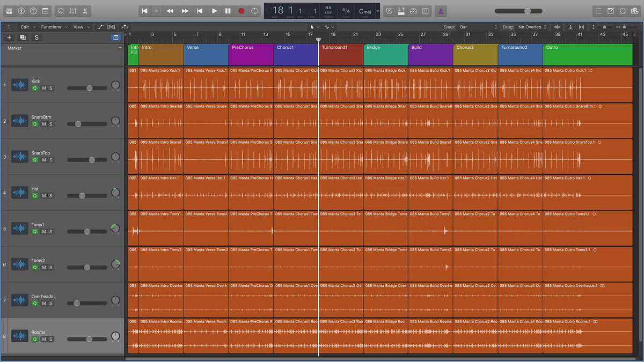Viewport: 644px width, 362px height.
Task: Open the Note Pad icon
Action: (611, 11)
